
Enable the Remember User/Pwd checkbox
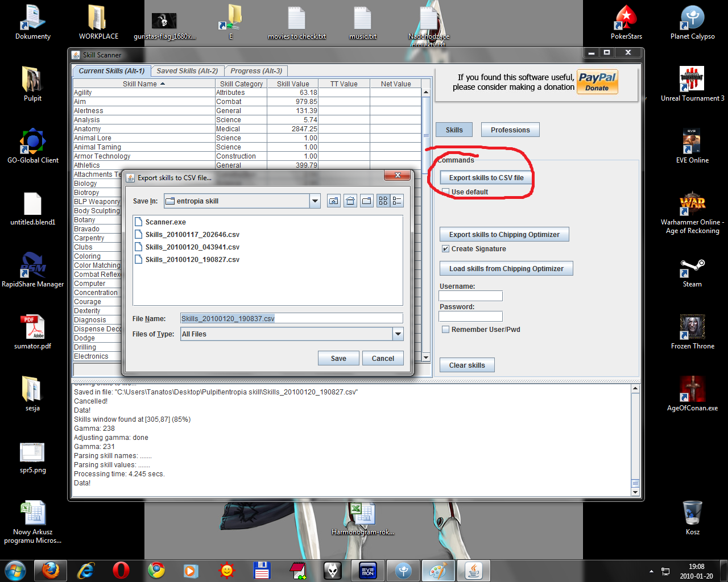[x=446, y=330]
